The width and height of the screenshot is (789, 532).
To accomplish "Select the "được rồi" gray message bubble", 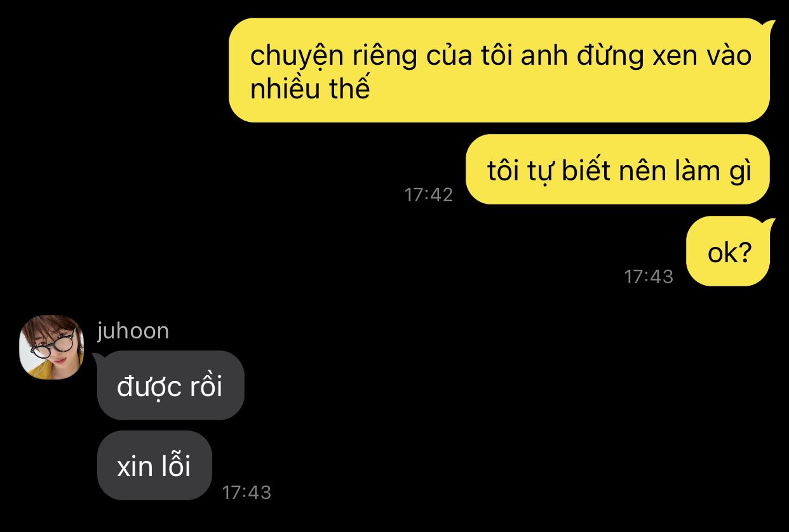I will tap(170, 385).
